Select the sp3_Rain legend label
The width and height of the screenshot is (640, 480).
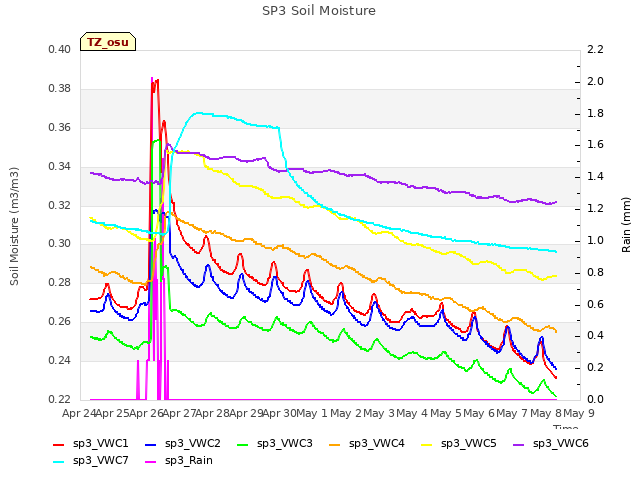click(x=189, y=461)
